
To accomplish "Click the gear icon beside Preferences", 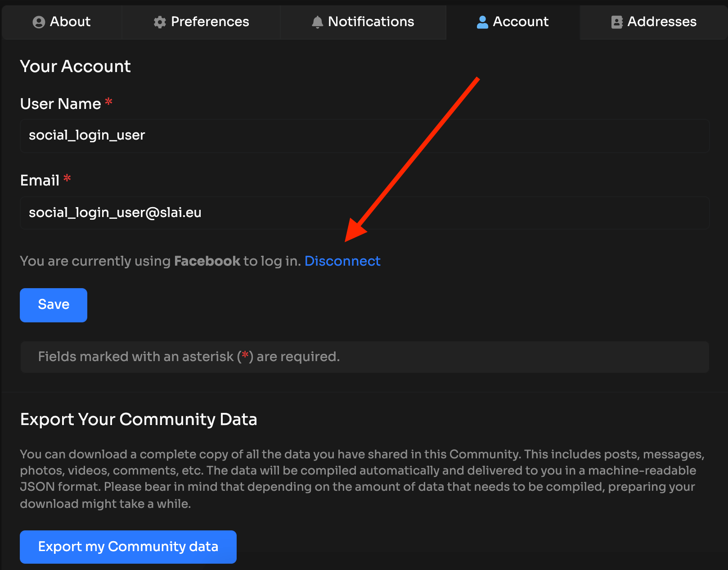I will pos(160,22).
